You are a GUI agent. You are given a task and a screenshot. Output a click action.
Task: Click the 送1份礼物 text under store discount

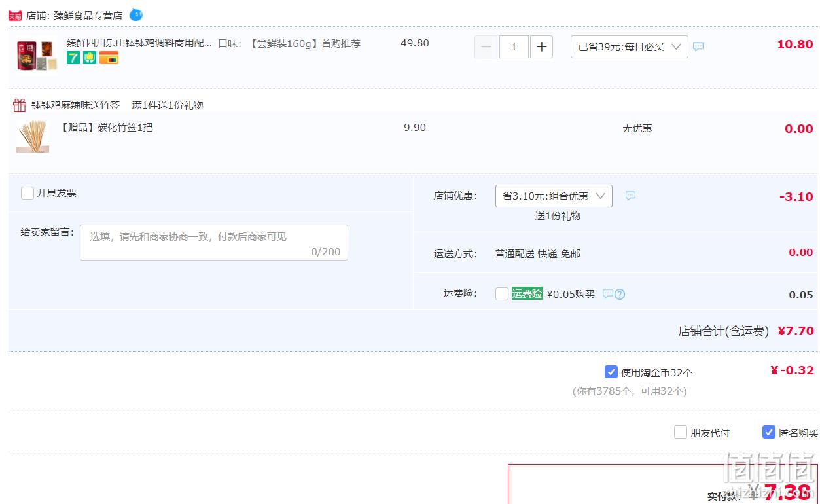click(558, 216)
